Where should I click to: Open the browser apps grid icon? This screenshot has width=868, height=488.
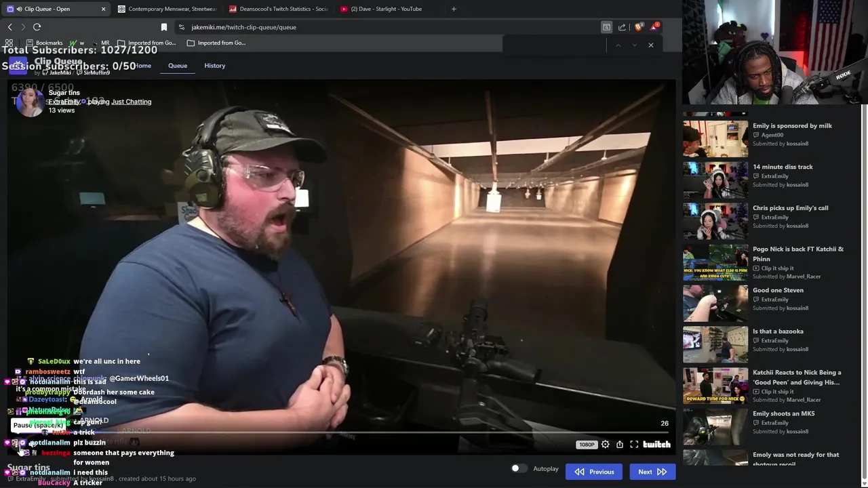(9, 43)
